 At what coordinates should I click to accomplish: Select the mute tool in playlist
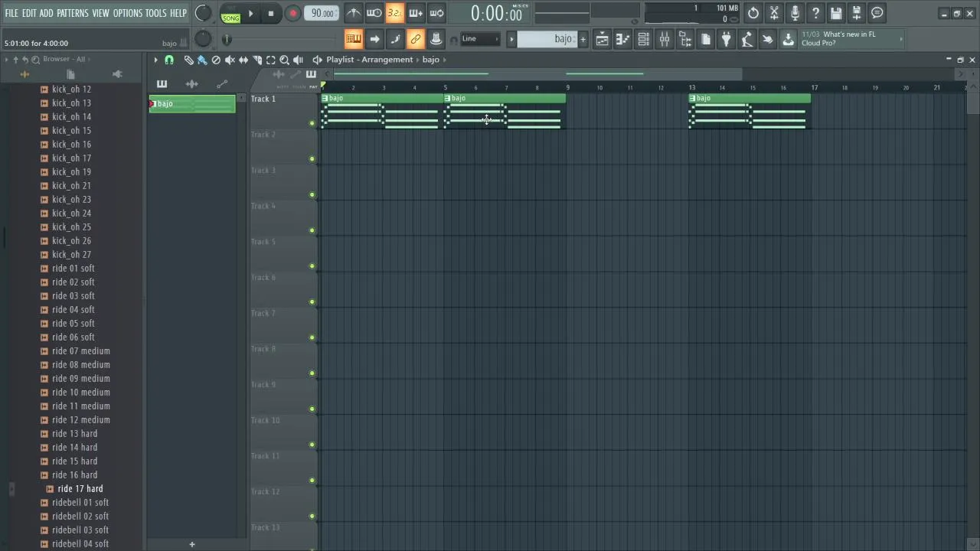tap(230, 60)
